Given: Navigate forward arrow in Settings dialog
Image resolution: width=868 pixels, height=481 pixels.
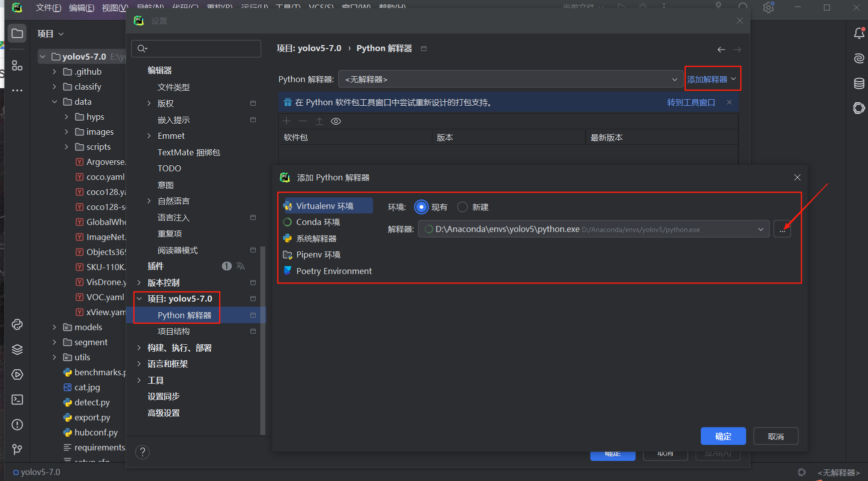Looking at the screenshot, I should point(737,50).
